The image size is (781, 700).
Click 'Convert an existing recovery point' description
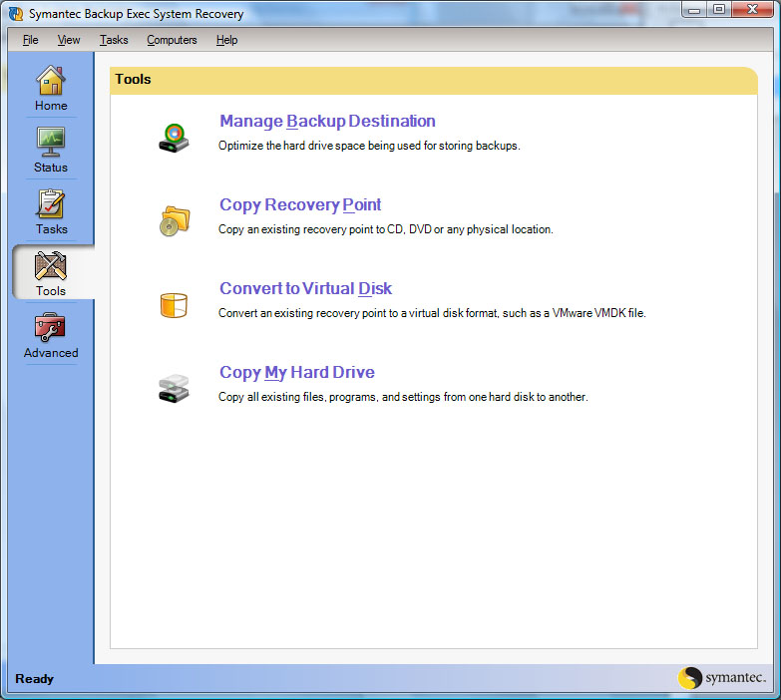[432, 313]
